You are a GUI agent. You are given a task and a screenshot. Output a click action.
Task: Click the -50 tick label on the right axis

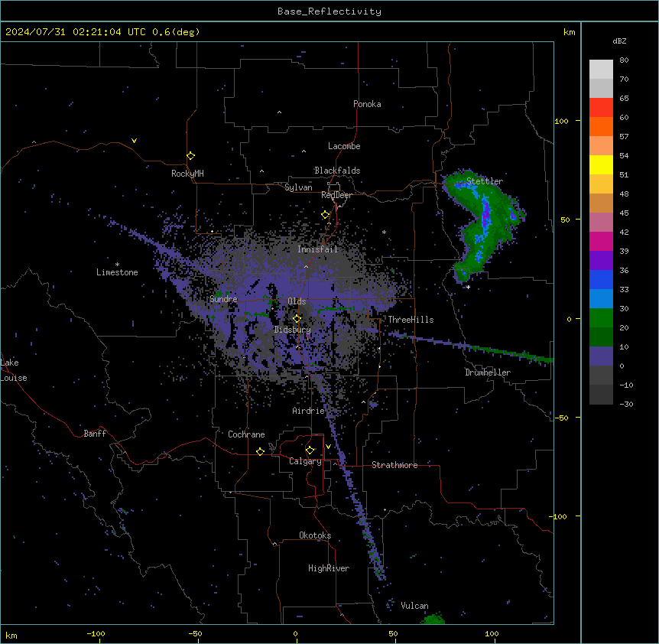(561, 418)
